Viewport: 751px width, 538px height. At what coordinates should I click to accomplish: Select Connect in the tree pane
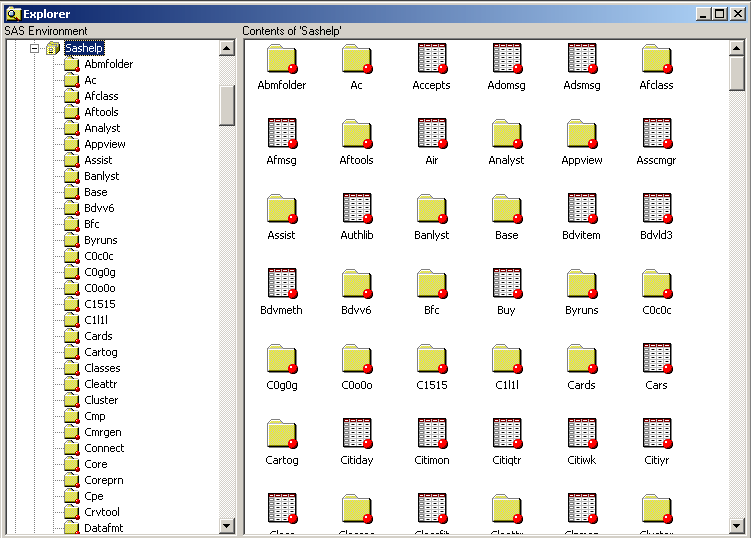pyautogui.click(x=104, y=448)
